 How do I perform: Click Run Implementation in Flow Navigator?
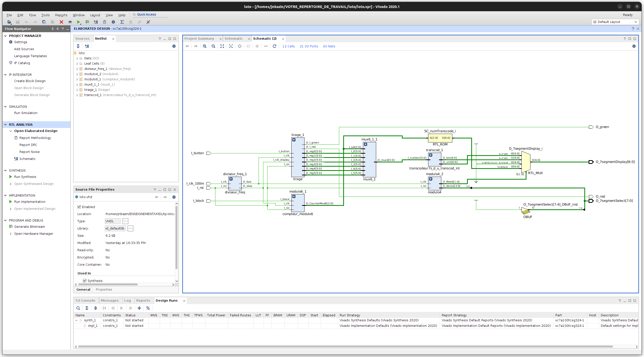[x=30, y=202]
